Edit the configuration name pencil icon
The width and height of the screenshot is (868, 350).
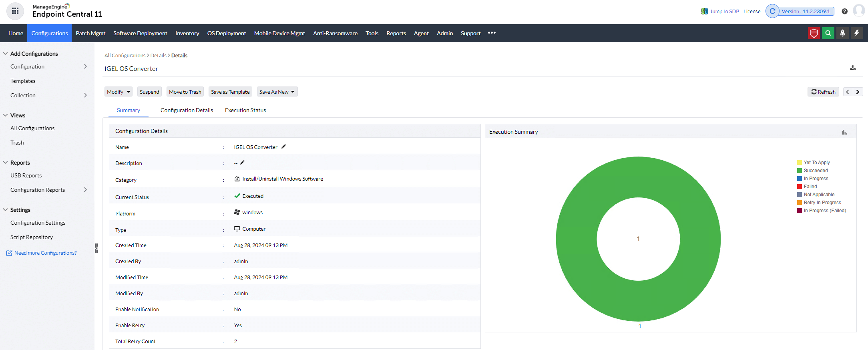click(x=283, y=147)
